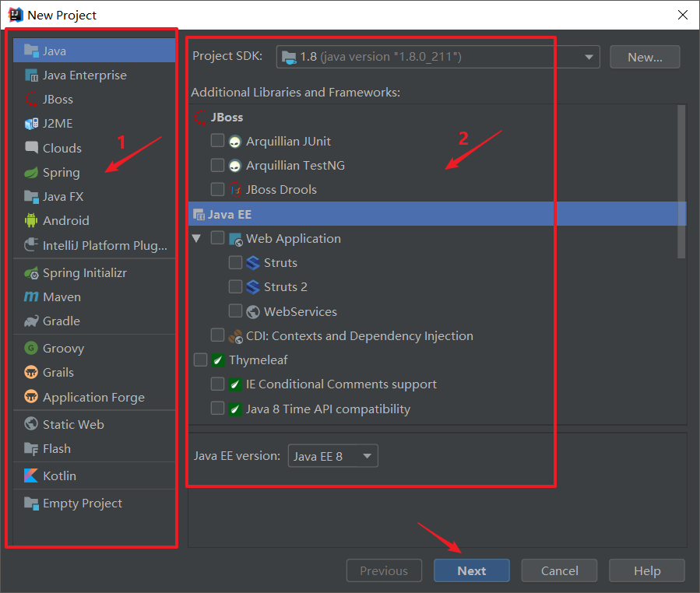
Task: Click the Cancel button
Action: tap(559, 570)
